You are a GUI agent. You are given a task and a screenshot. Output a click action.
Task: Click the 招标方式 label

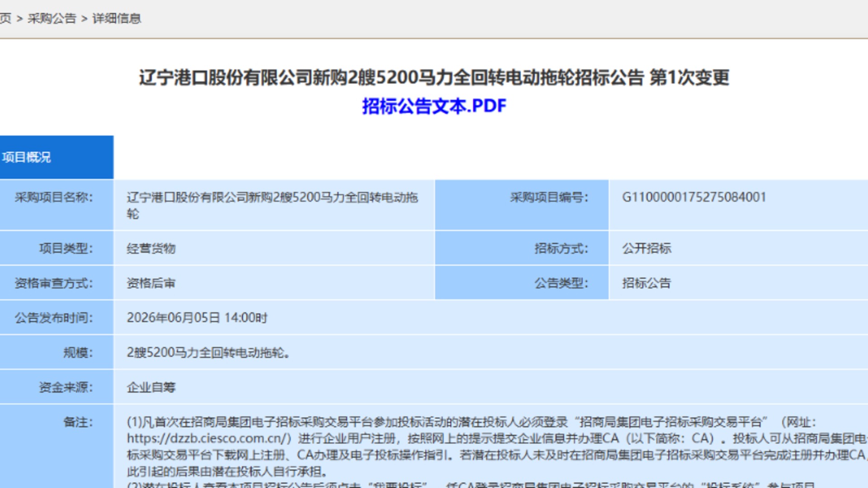(561, 249)
